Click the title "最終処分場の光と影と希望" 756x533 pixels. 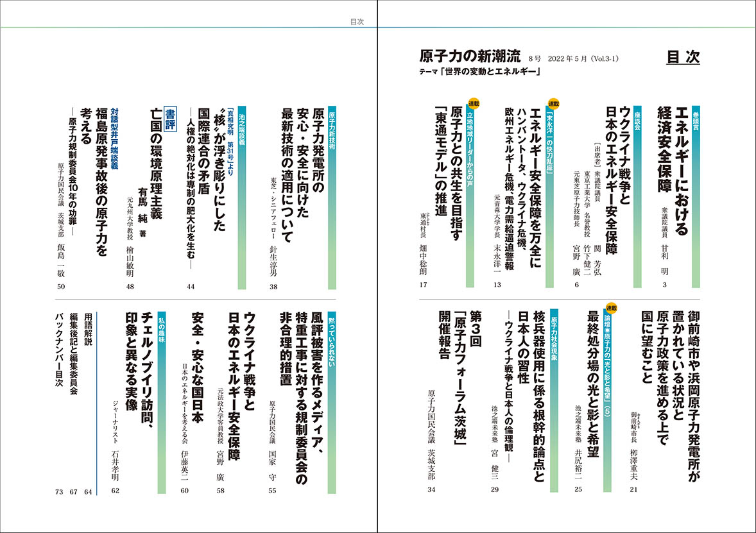592,384
